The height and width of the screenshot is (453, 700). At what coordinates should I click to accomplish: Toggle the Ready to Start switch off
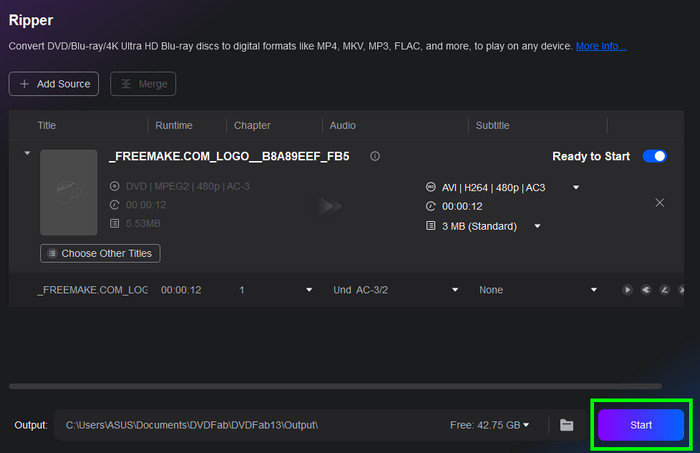click(654, 156)
